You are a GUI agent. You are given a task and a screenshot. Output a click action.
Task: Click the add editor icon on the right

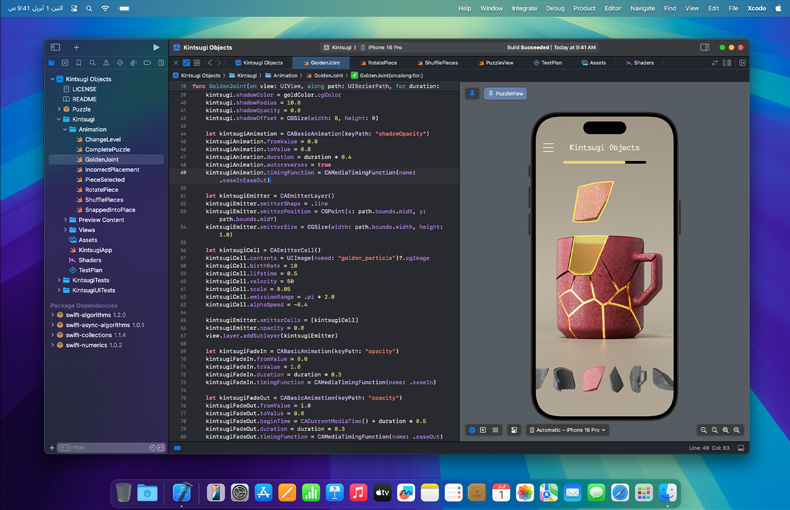[x=742, y=63]
